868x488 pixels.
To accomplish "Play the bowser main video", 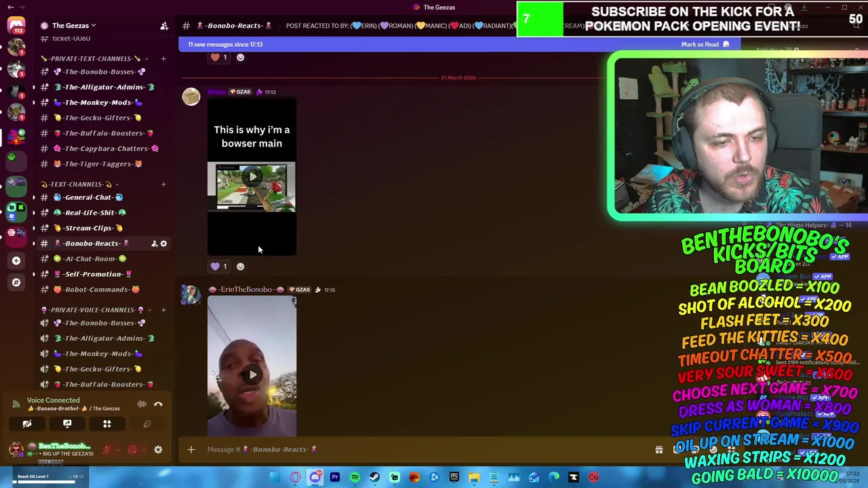I will tap(252, 177).
